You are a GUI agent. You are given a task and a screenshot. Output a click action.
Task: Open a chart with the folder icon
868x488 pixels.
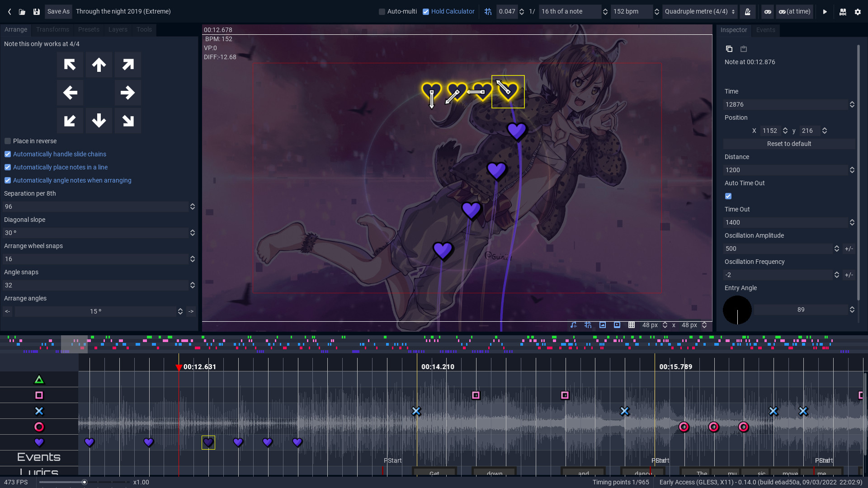tap(22, 12)
